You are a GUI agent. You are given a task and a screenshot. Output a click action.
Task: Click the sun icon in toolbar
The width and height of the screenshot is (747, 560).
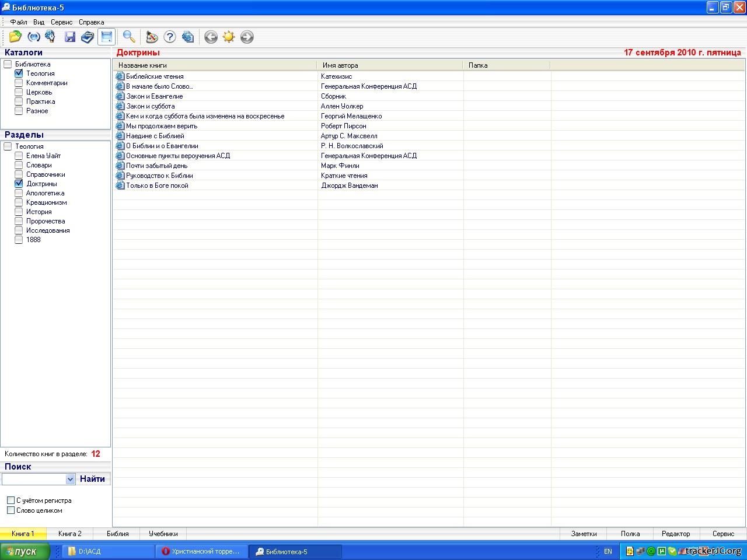pyautogui.click(x=229, y=37)
